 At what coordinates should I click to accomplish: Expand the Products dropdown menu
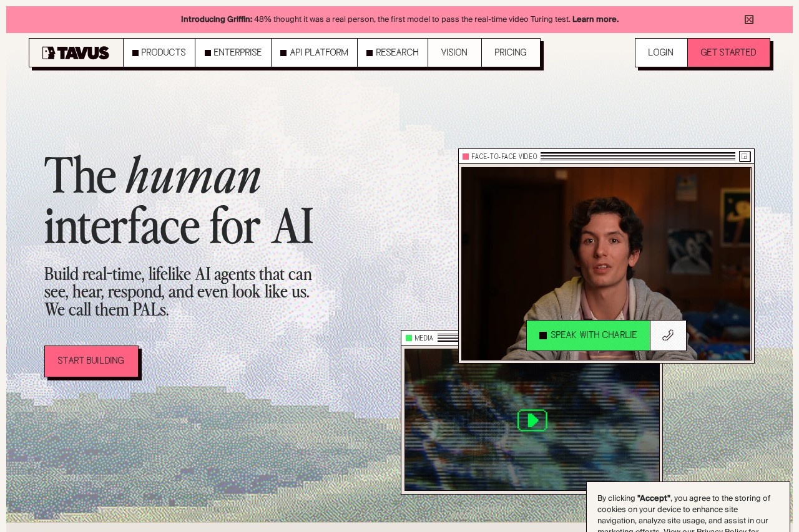point(159,52)
